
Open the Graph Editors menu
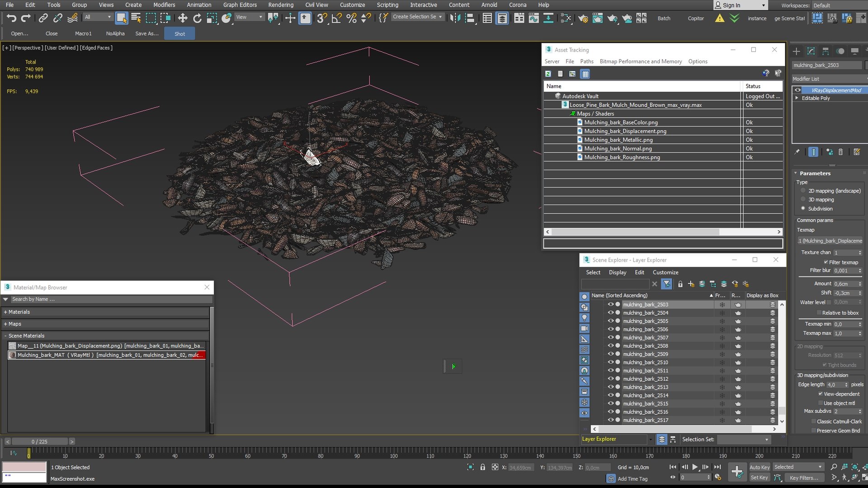tap(240, 5)
